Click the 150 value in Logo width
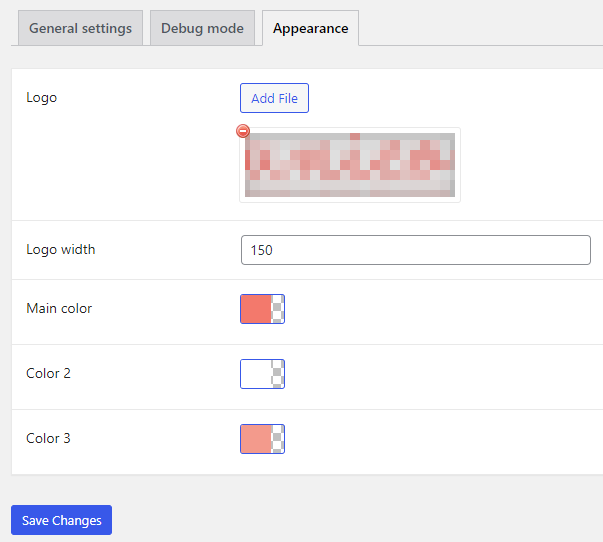The height and width of the screenshot is (542, 603). coord(262,250)
